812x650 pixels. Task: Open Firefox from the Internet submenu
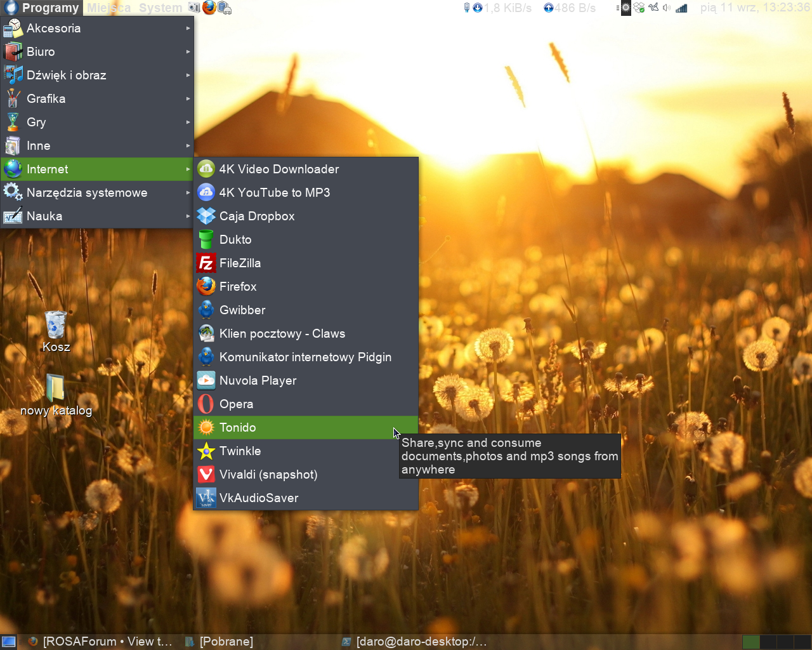[306, 286]
